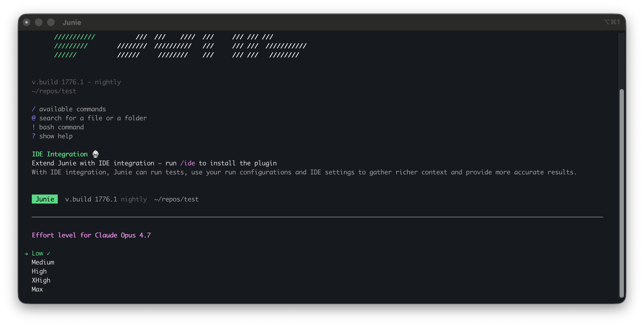
Task: Click the green Junie badge in the status line
Action: (x=45, y=199)
